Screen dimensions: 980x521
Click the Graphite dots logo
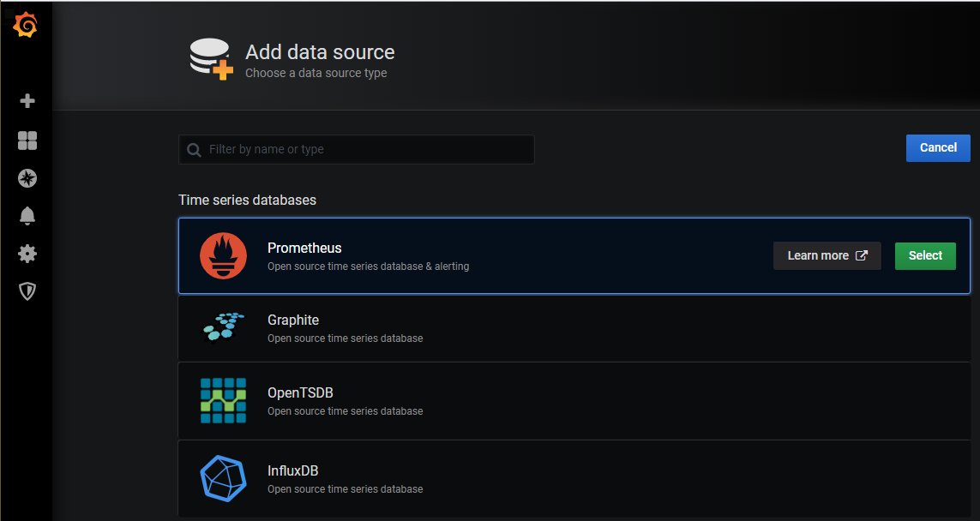(223, 327)
